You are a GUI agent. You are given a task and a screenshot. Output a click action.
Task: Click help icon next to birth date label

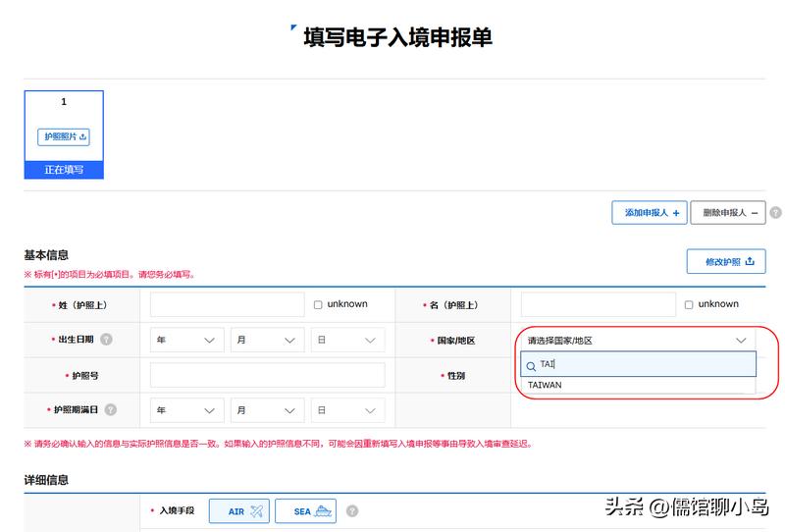(x=106, y=340)
